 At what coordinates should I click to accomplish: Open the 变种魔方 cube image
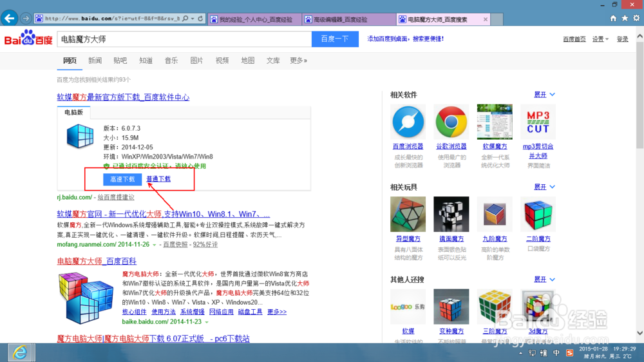(451, 307)
